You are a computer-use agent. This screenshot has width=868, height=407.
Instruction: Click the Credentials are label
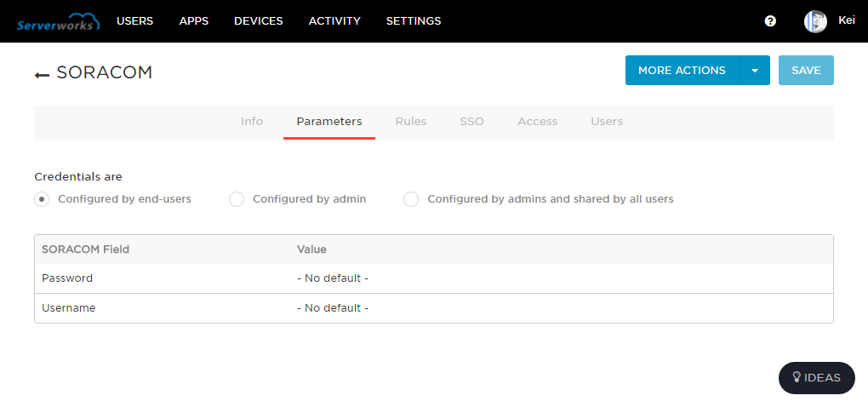78,176
